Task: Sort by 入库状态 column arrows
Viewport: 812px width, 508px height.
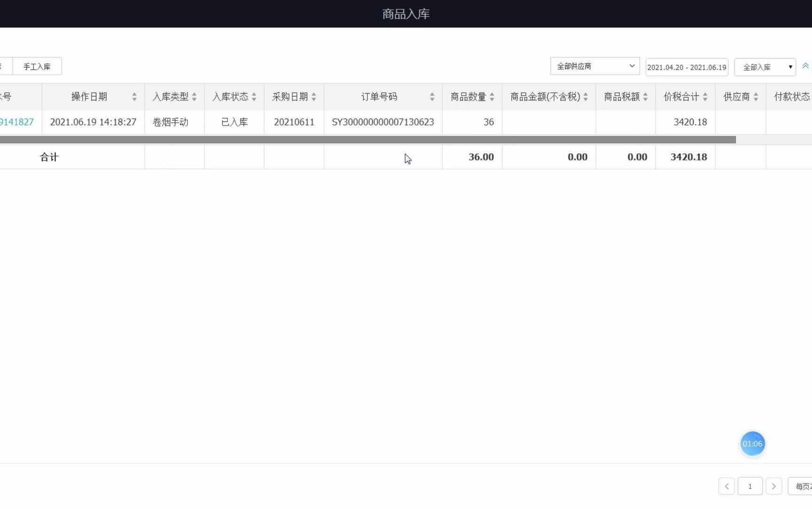Action: point(254,97)
